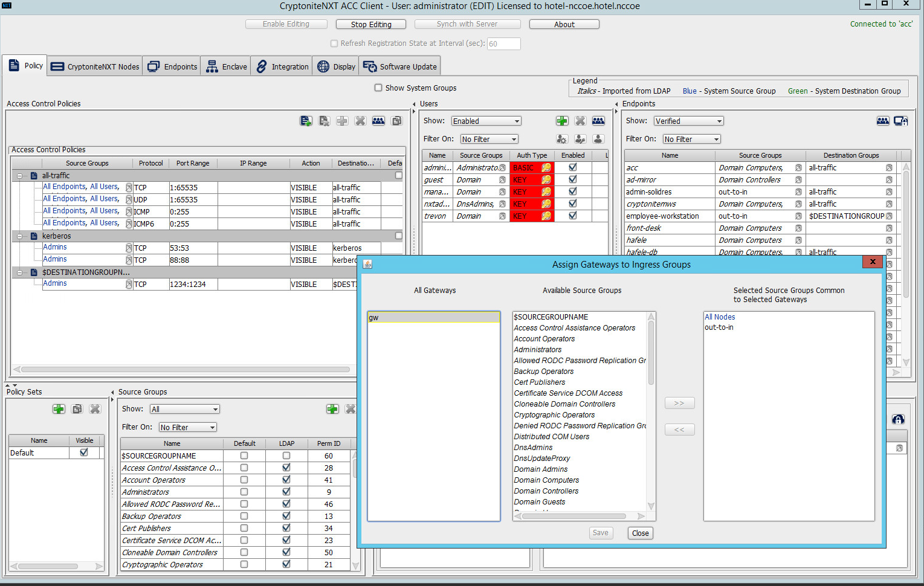Viewport: 924px width, 586px height.
Task: Toggle Enabled checkbox for guest user
Action: click(573, 179)
